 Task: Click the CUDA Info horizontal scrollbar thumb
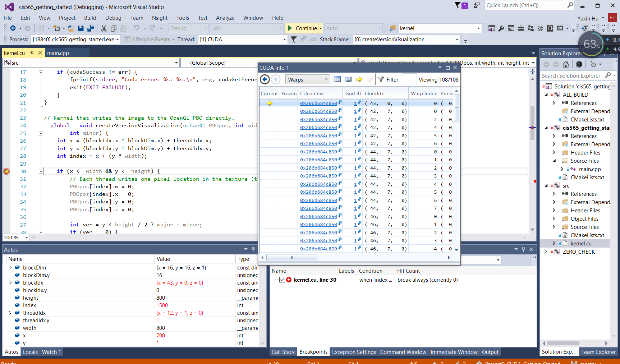click(291, 258)
